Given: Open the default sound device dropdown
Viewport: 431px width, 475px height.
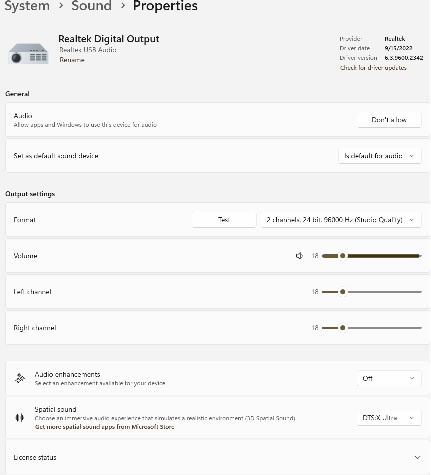Looking at the screenshot, I should [x=380, y=156].
